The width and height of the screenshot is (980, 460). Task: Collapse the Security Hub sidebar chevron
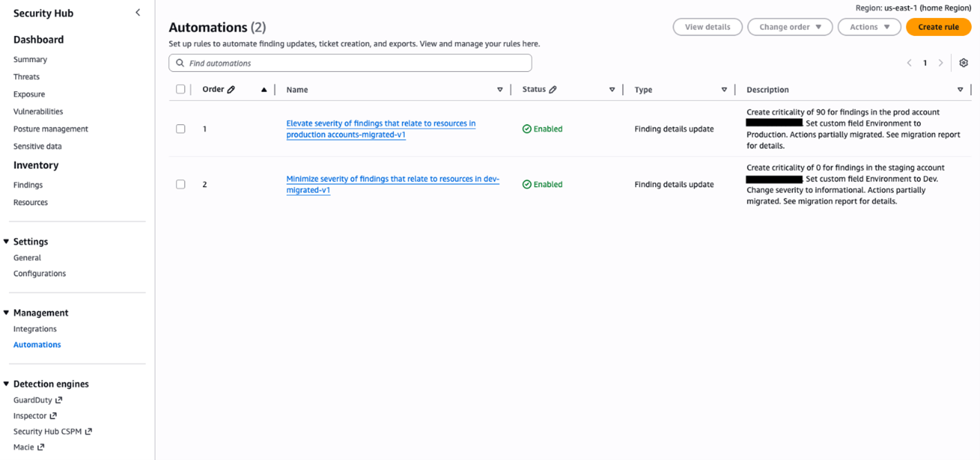[x=137, y=12]
